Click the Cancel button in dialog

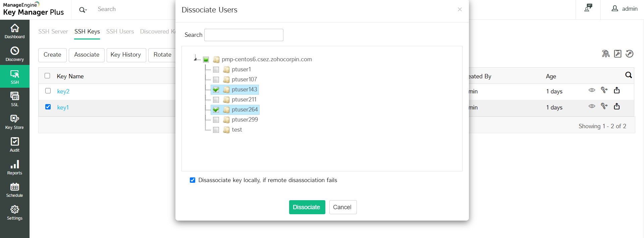342,207
